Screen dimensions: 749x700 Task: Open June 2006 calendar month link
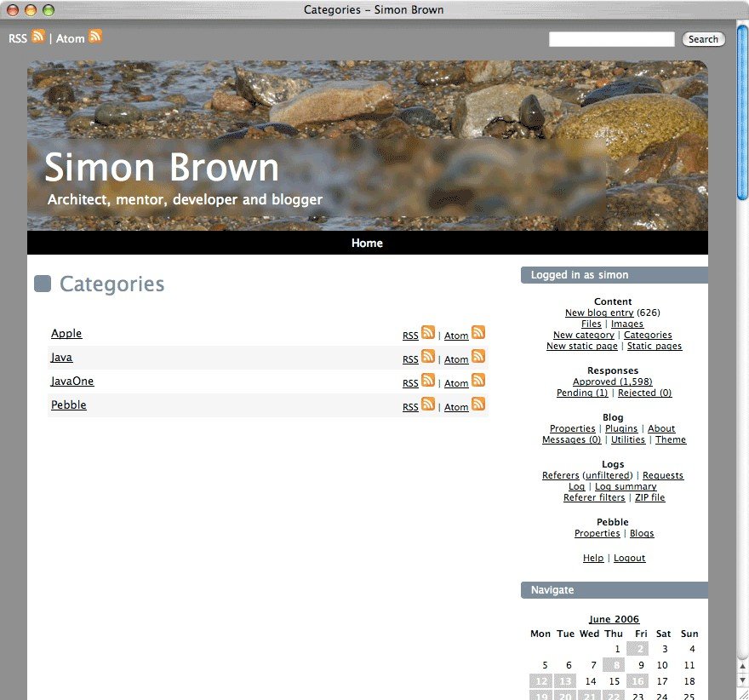614,619
